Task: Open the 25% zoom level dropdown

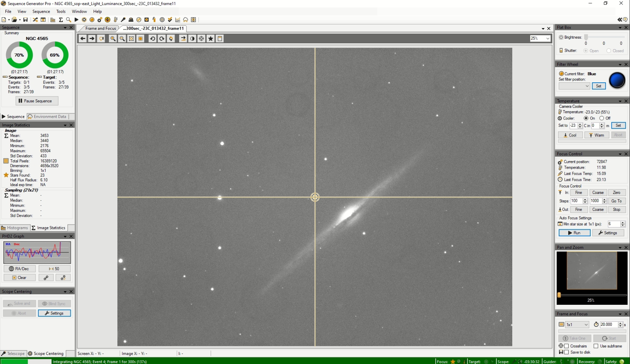Action: pyautogui.click(x=547, y=38)
